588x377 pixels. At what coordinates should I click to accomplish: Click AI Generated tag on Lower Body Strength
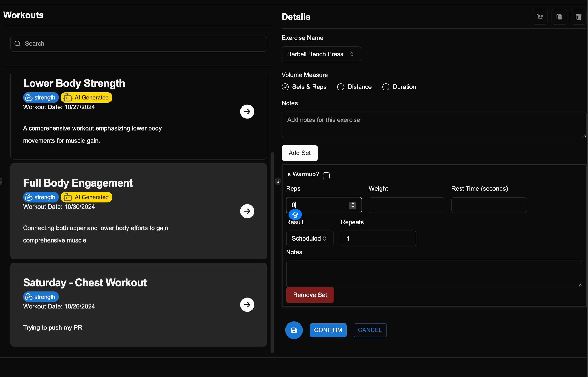(86, 97)
